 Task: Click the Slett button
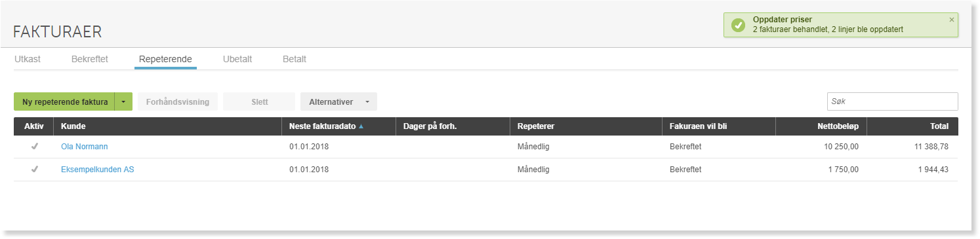pos(259,101)
